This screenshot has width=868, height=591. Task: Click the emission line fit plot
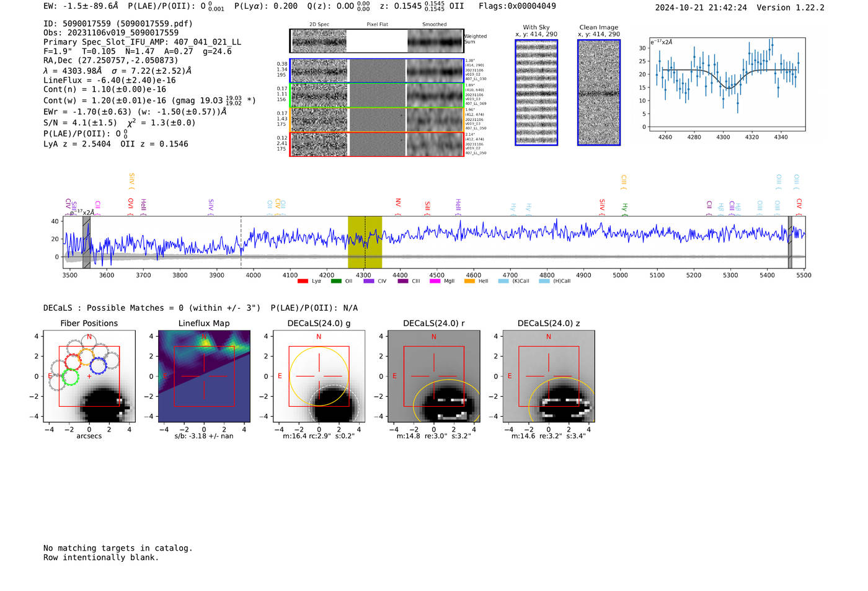pos(727,84)
